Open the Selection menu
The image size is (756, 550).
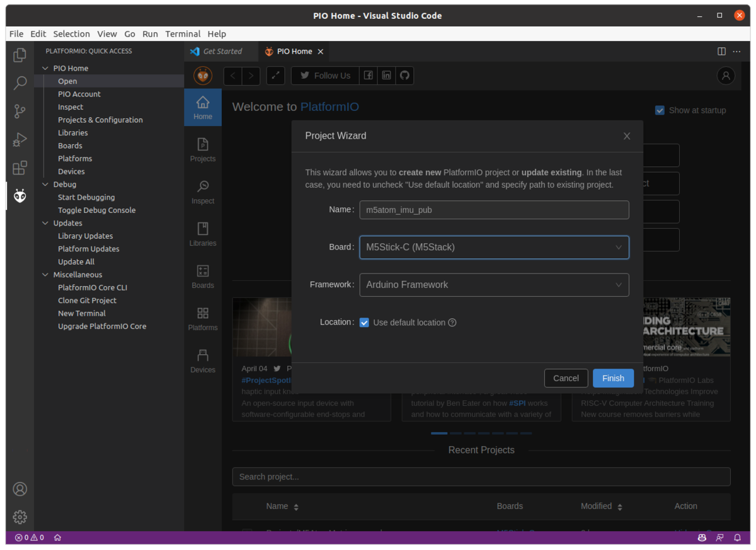[71, 34]
